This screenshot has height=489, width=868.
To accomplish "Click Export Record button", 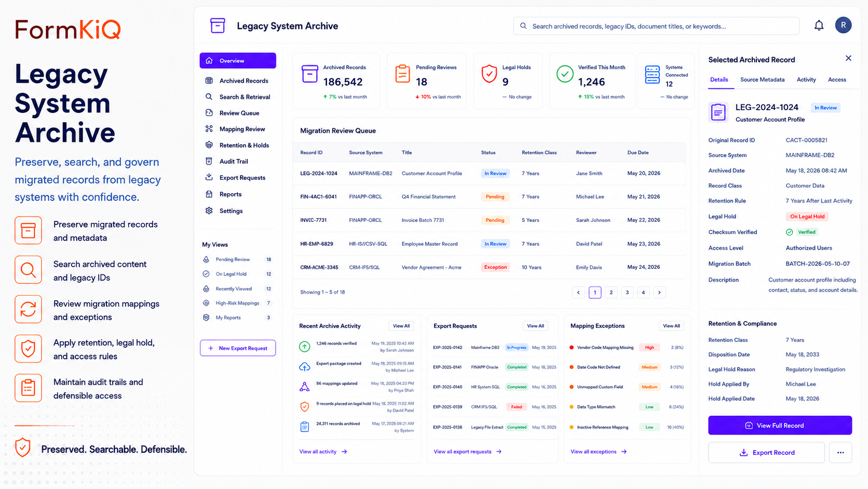I will tap(766, 453).
